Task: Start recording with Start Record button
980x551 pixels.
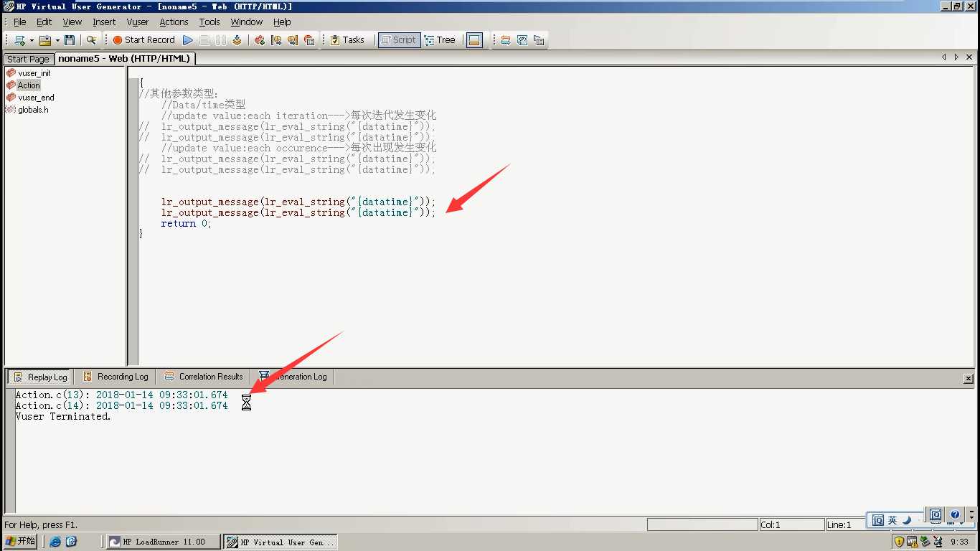Action: tap(143, 40)
